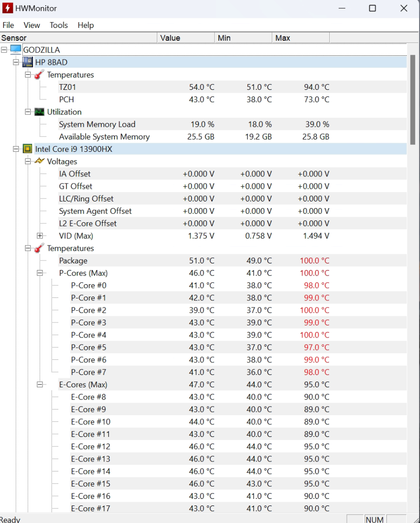Screen dimensions: 420x523
Task: Click the Max column header
Action: [301, 38]
